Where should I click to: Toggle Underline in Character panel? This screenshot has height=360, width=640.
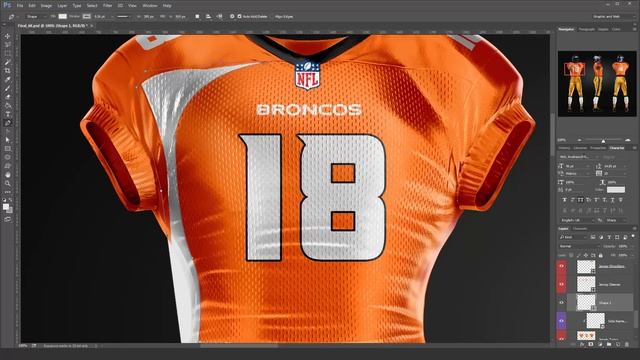pos(612,200)
